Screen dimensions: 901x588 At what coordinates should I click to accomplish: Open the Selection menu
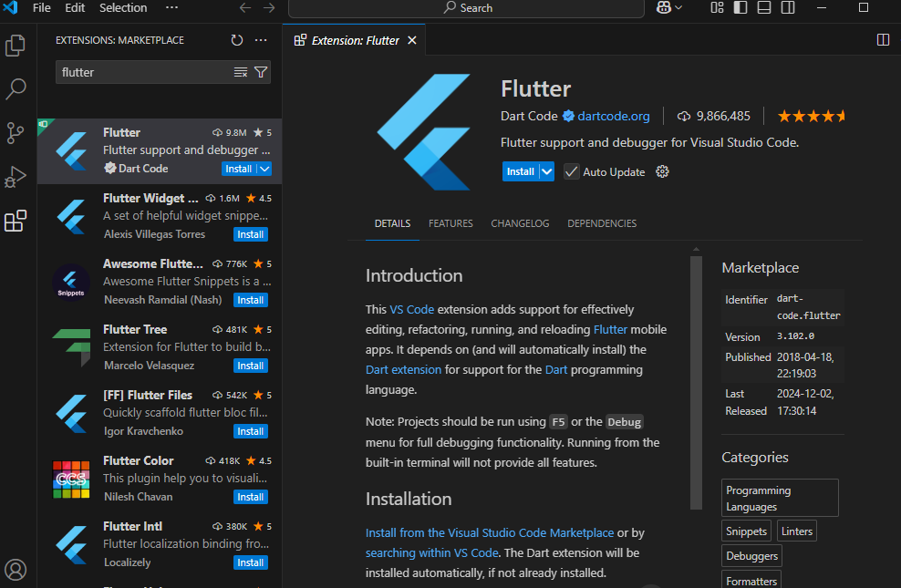(x=123, y=8)
